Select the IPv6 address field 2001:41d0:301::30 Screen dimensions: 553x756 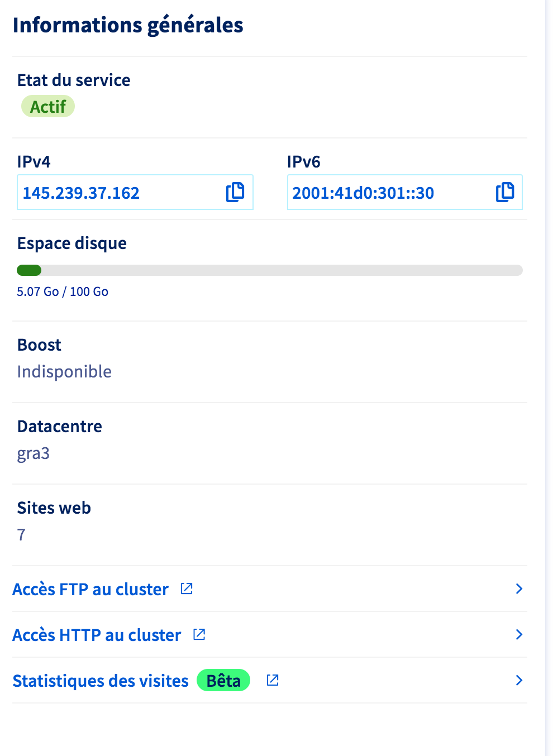coord(363,193)
